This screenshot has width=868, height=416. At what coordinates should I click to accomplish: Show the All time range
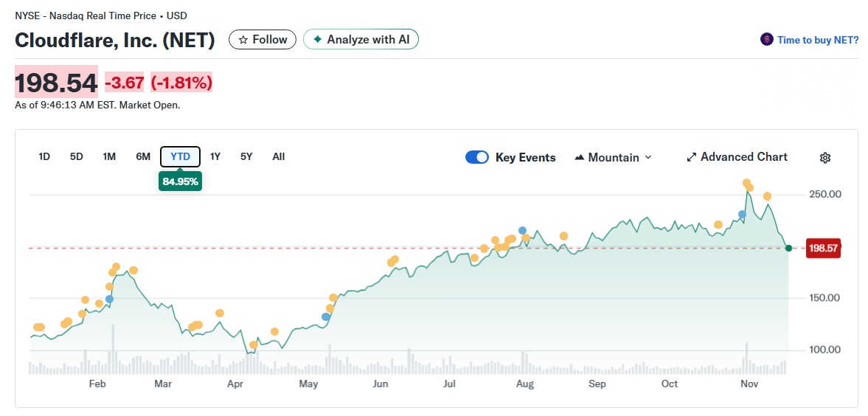(278, 156)
